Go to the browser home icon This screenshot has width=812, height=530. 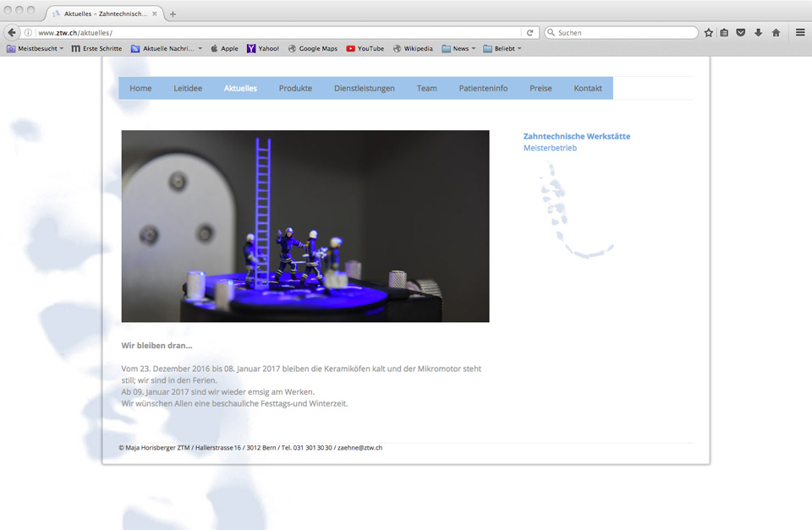coord(776,33)
